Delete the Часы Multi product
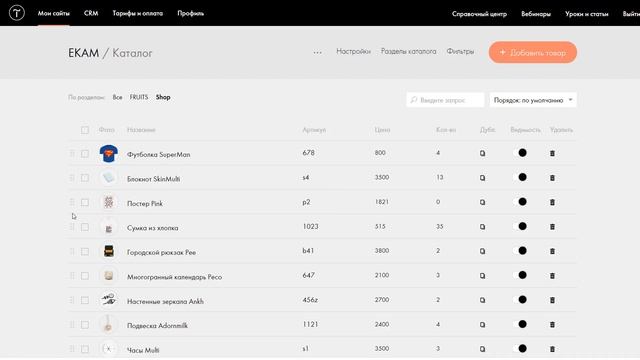640x360 pixels. tap(552, 349)
